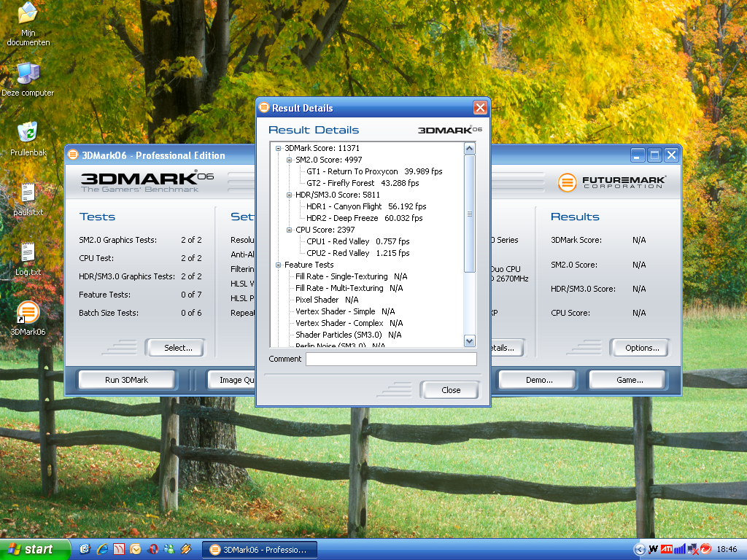This screenshot has width=747, height=560.
Task: Select CPU1 - Red Valley row
Action: click(x=357, y=241)
